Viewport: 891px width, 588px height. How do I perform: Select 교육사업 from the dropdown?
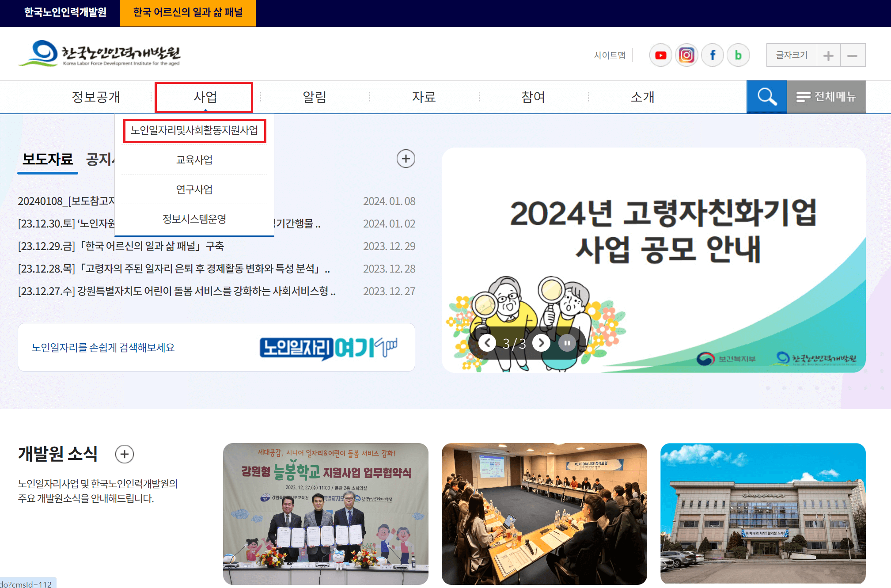194,159
